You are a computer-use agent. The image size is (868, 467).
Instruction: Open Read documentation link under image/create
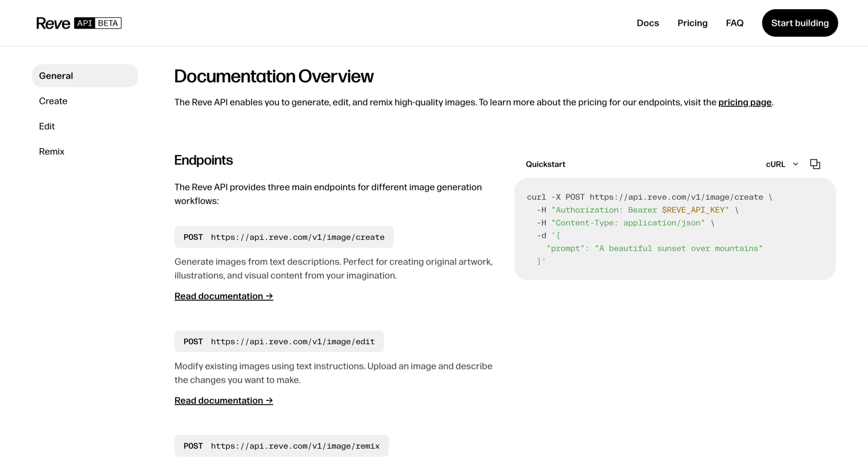coord(223,296)
